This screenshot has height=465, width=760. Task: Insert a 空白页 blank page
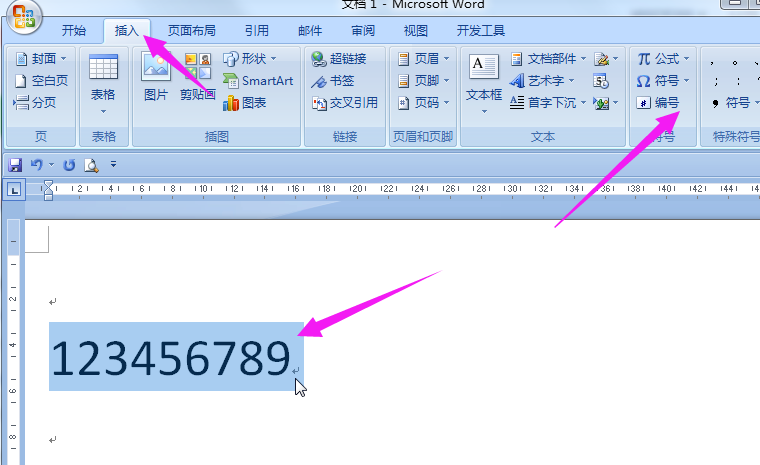click(x=41, y=80)
